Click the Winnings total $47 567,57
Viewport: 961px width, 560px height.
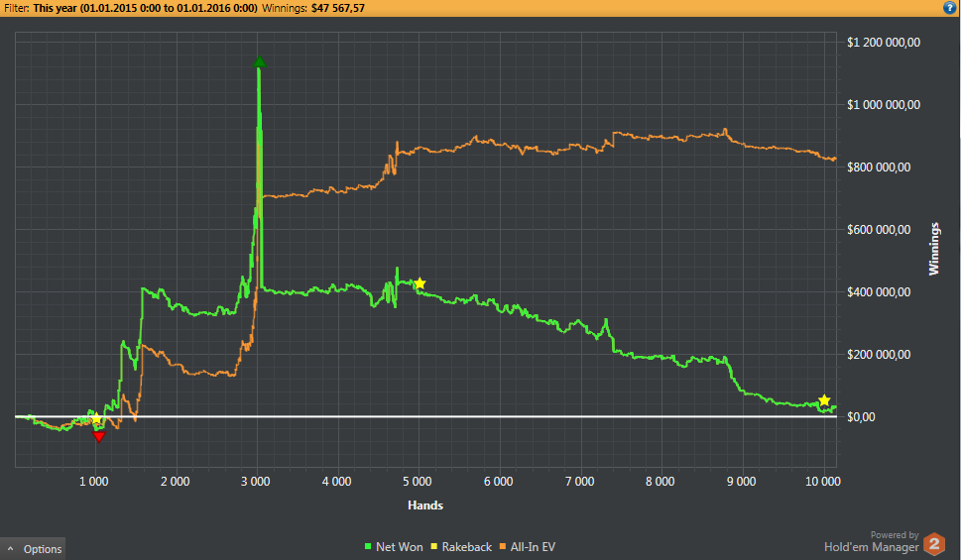tap(338, 8)
